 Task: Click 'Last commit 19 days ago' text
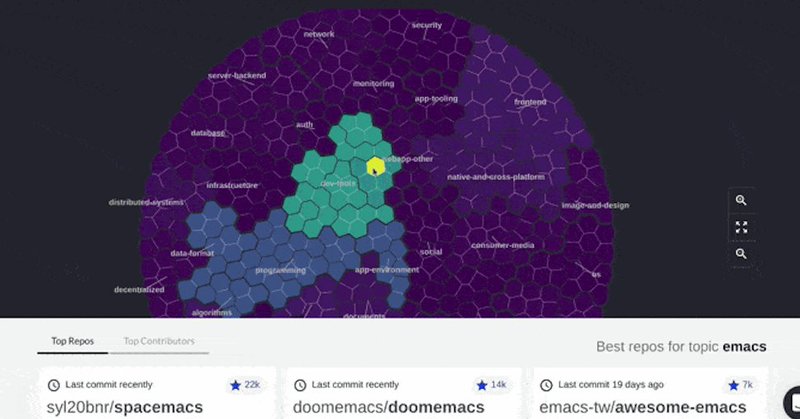[611, 385]
